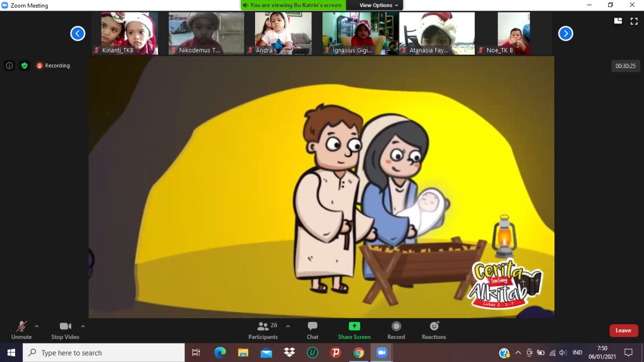Open File Explorer from the taskbar
Image resolution: width=644 pixels, height=362 pixels.
(x=243, y=352)
